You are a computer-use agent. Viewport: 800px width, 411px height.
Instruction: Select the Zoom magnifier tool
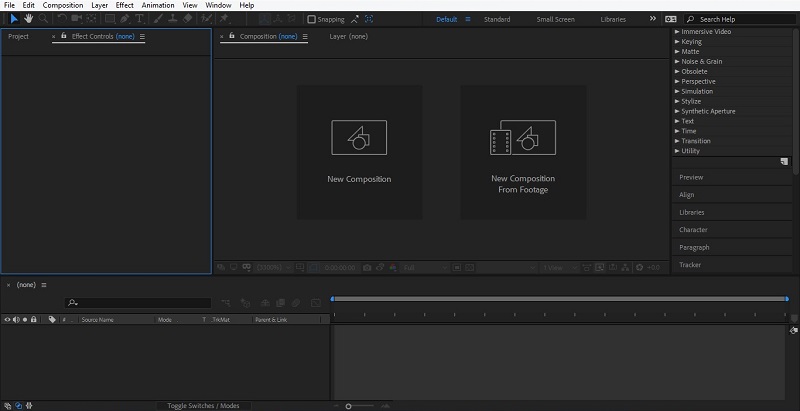coord(44,19)
